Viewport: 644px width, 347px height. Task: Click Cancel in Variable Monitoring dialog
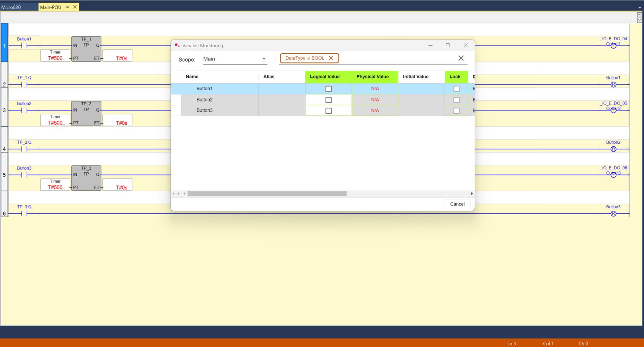(457, 204)
